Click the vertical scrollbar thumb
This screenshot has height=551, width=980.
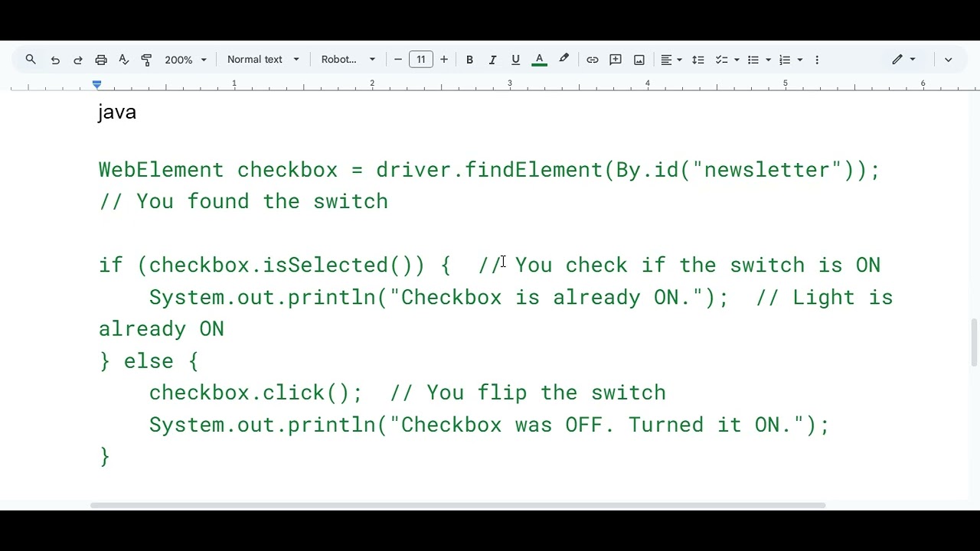coord(974,343)
